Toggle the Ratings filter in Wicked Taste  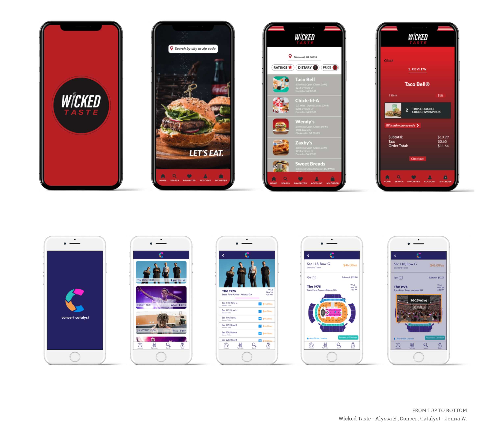pyautogui.click(x=283, y=68)
